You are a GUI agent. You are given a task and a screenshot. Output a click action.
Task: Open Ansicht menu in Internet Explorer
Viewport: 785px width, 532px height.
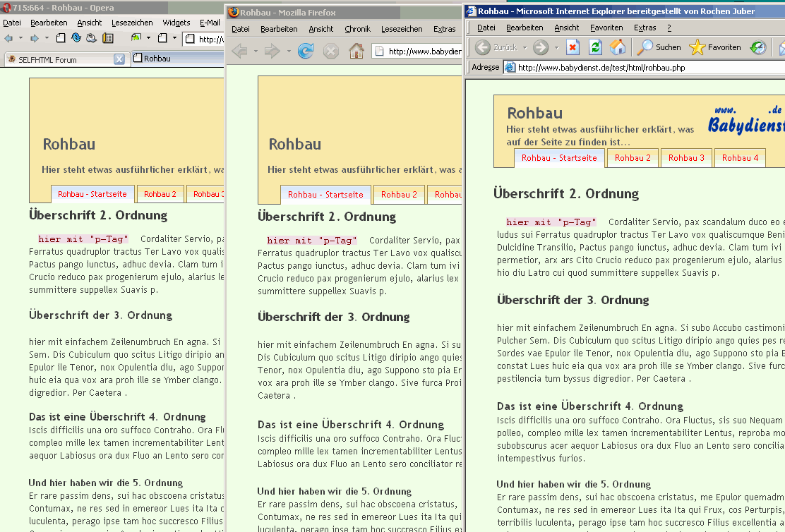567,28
